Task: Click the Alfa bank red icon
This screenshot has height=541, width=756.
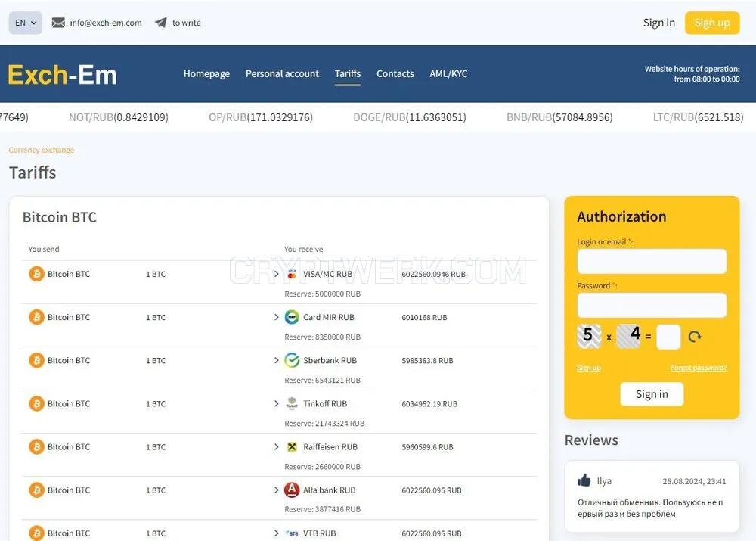Action: pyautogui.click(x=292, y=490)
